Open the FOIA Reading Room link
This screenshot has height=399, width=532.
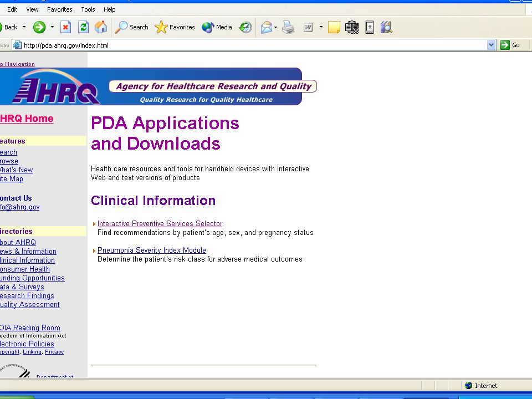(30, 328)
